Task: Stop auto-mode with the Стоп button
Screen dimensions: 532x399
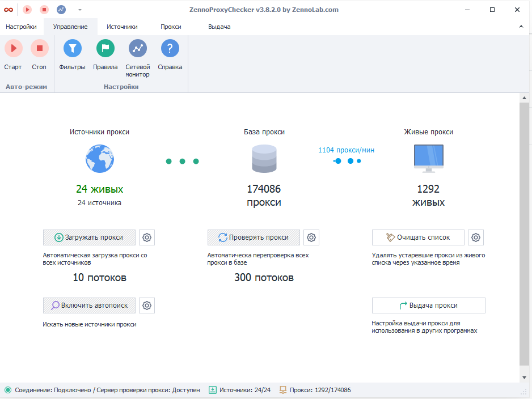Action: [39, 54]
